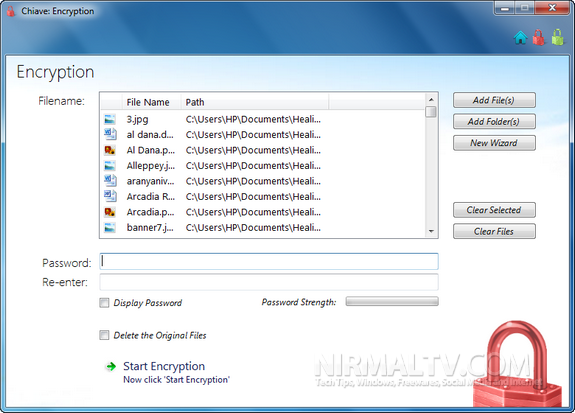This screenshot has width=575, height=413.
Task: Close the Chiave Encryption window
Action: tap(552, 8)
